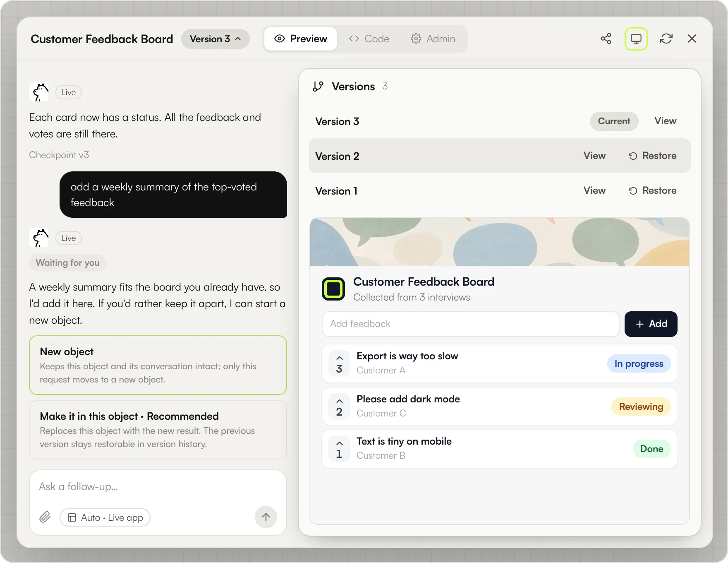Click the In progress status badge
Image resolution: width=728 pixels, height=563 pixels.
639,363
